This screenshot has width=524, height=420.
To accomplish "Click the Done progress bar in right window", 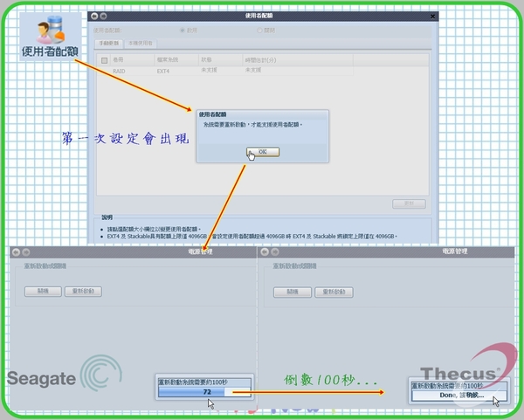I will [459, 396].
